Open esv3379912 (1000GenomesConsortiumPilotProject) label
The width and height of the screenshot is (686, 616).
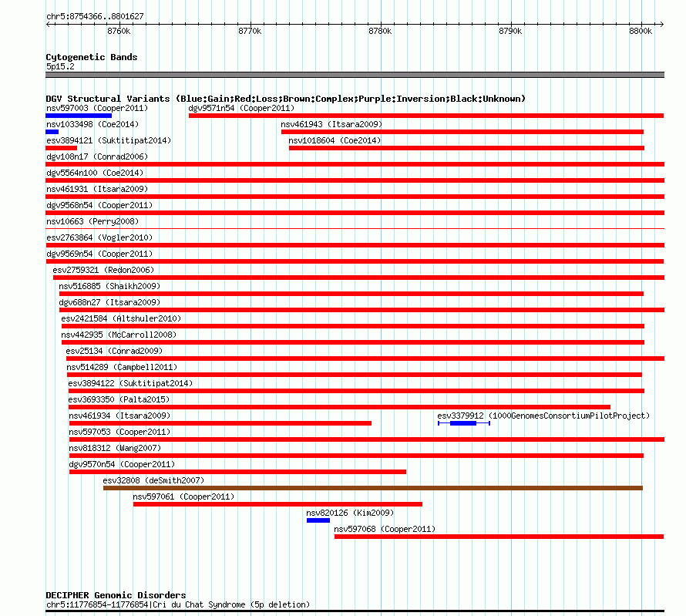pyautogui.click(x=543, y=416)
